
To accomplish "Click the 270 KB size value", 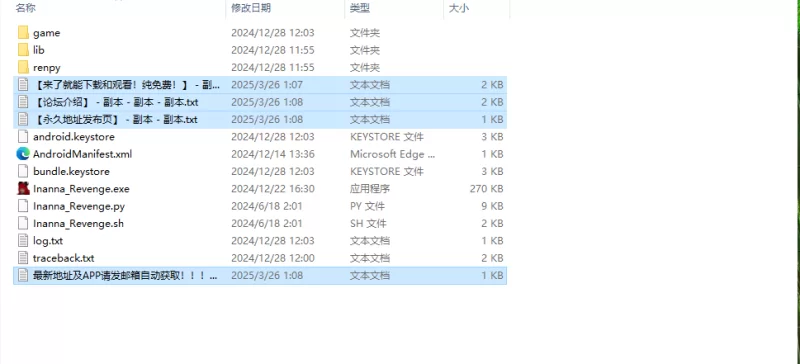I will 486,189.
